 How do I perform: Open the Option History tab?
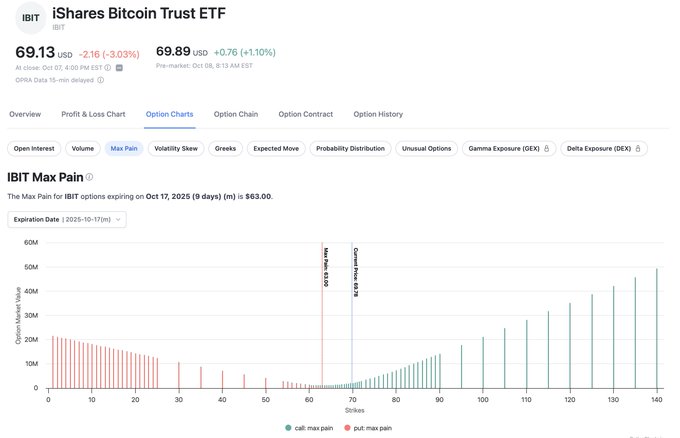(378, 114)
